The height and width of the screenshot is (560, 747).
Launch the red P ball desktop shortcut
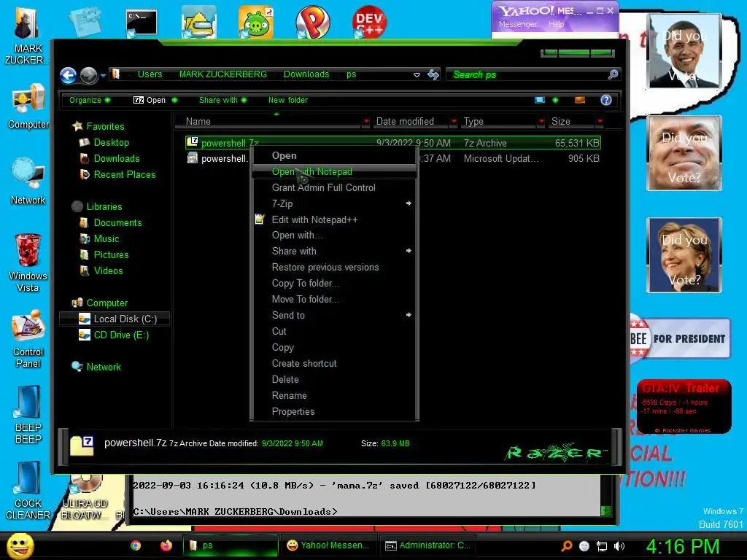click(312, 22)
